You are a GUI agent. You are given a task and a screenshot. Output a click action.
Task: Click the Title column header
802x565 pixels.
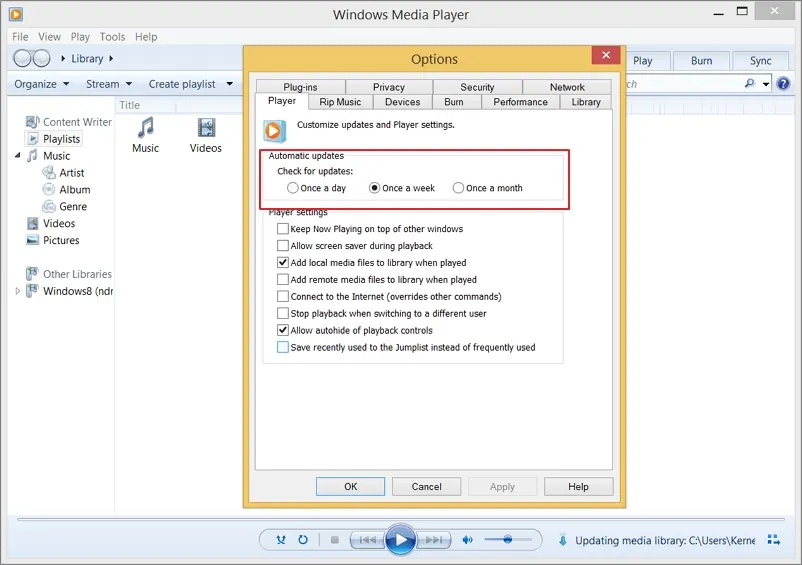(x=146, y=105)
